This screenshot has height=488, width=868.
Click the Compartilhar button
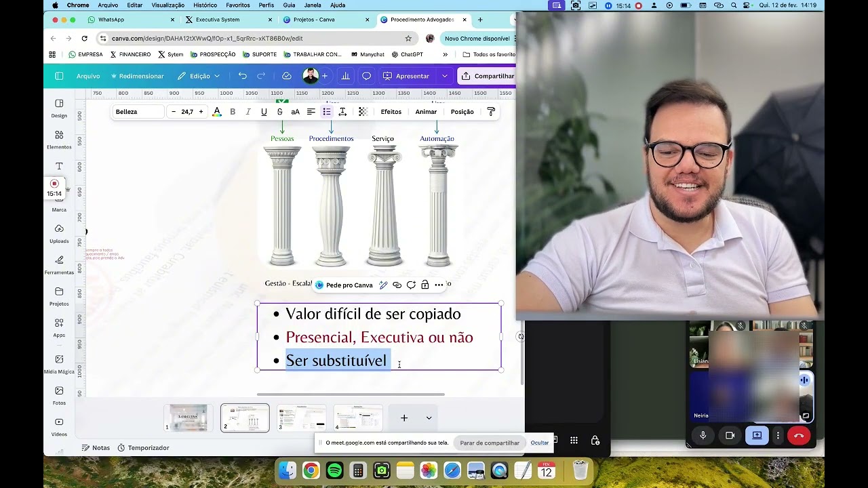tap(487, 76)
